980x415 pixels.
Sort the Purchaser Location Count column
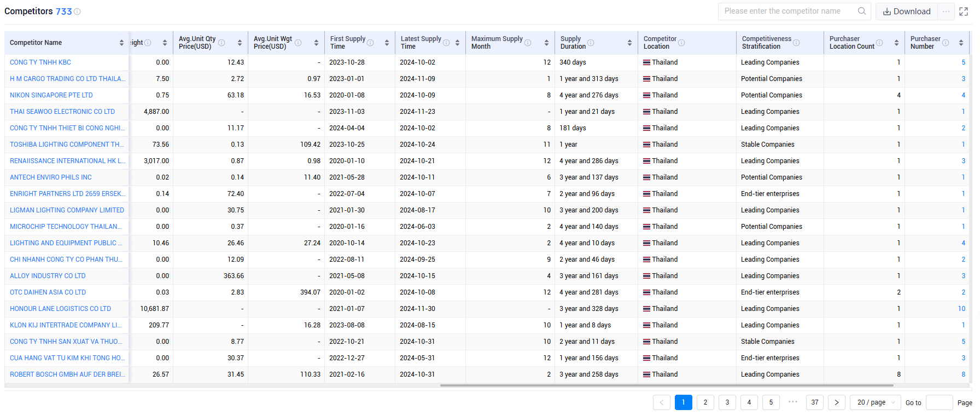[x=896, y=43]
